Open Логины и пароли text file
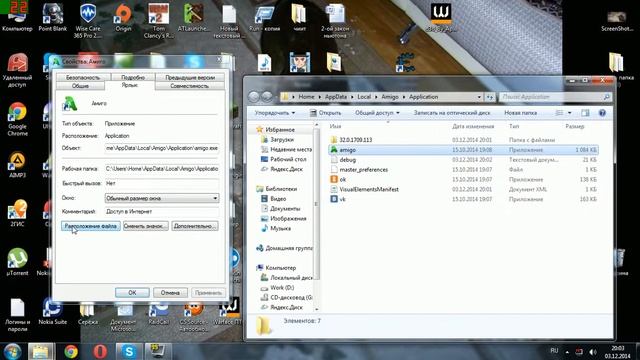The height and width of the screenshot is (360, 640). pos(17,315)
